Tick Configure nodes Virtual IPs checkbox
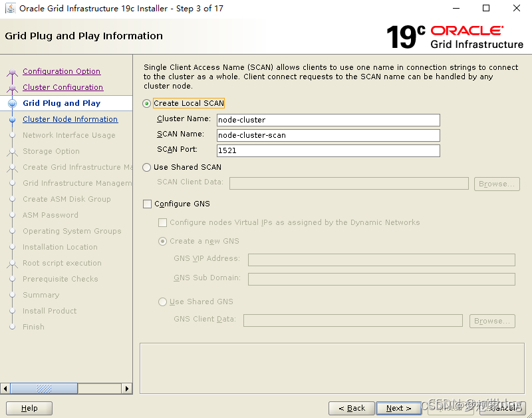 (162, 223)
